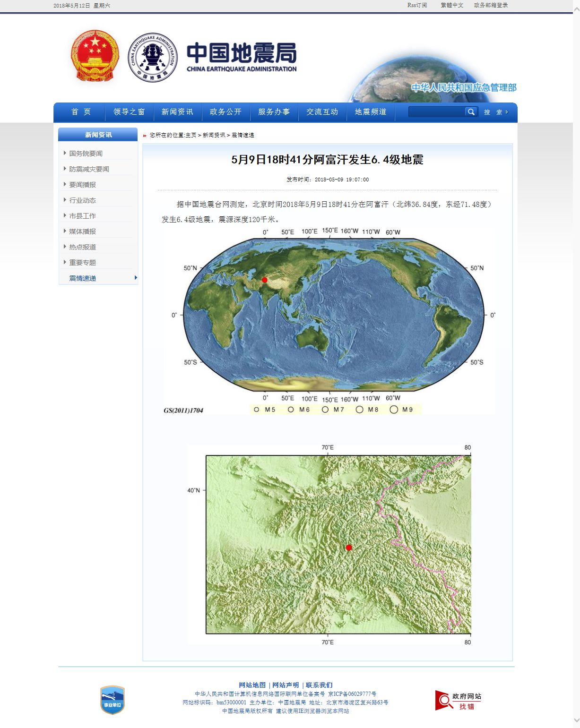
Task: Open 防震减灾要闻 sidebar item
Action: click(89, 169)
